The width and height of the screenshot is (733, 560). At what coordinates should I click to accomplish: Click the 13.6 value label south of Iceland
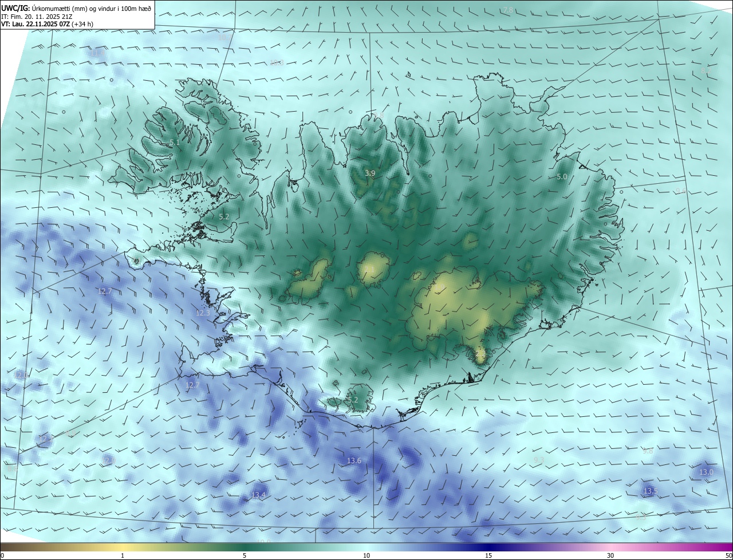point(354,461)
